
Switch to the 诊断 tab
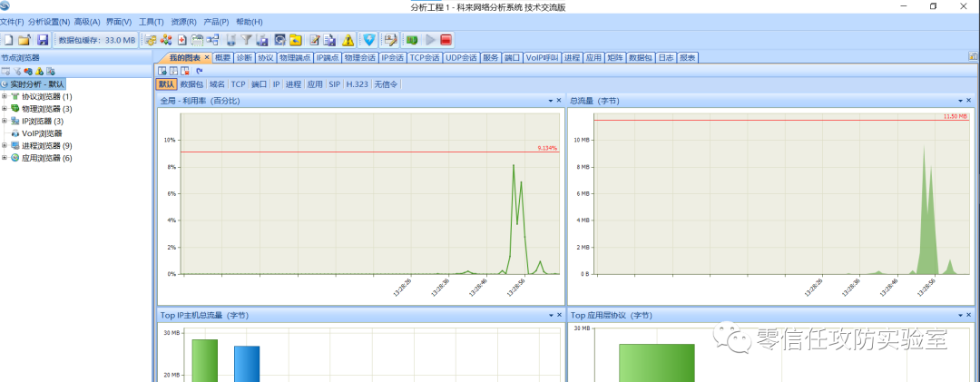(x=244, y=57)
